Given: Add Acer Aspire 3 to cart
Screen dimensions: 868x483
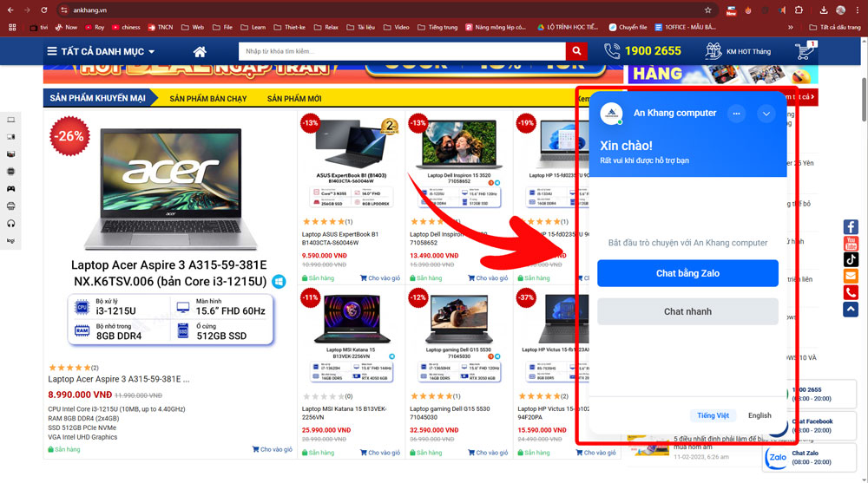Looking at the screenshot, I should (x=272, y=449).
